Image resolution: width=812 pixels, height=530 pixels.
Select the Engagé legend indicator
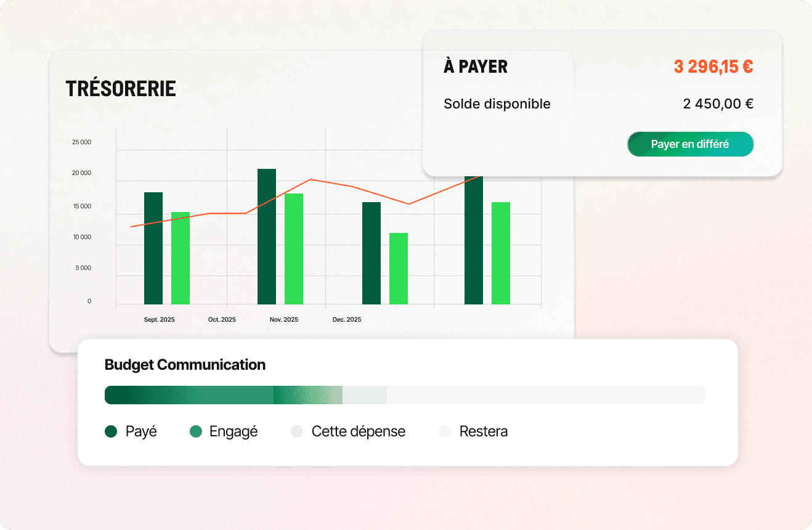click(196, 431)
